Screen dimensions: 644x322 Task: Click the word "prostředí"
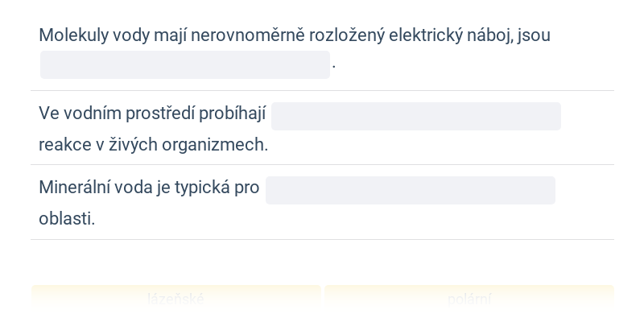click(x=160, y=114)
